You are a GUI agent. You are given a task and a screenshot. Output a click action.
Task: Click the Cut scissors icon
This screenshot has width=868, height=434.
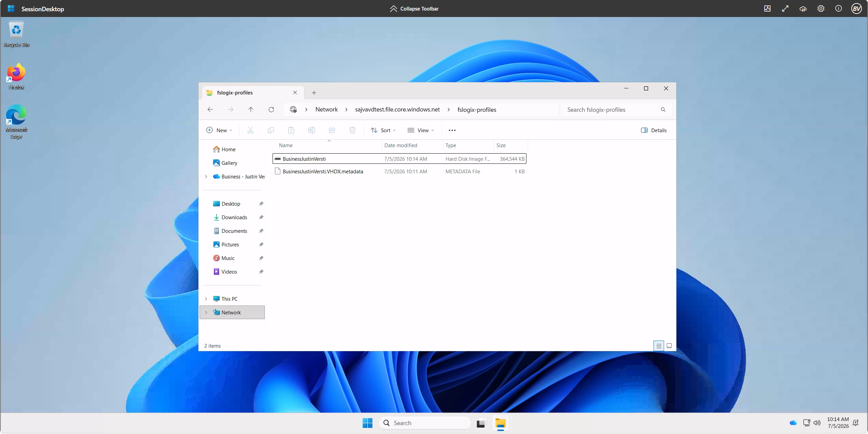coord(250,131)
